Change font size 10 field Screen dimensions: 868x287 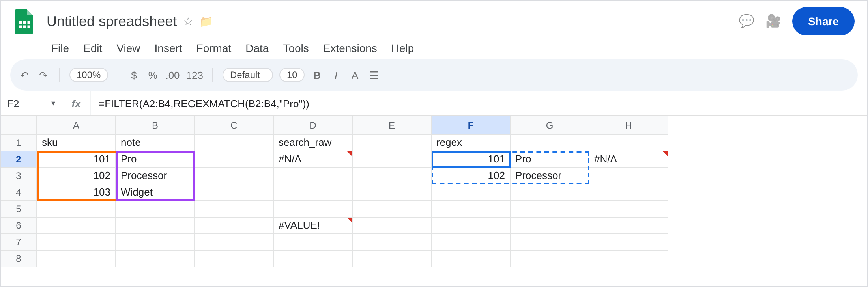point(292,75)
